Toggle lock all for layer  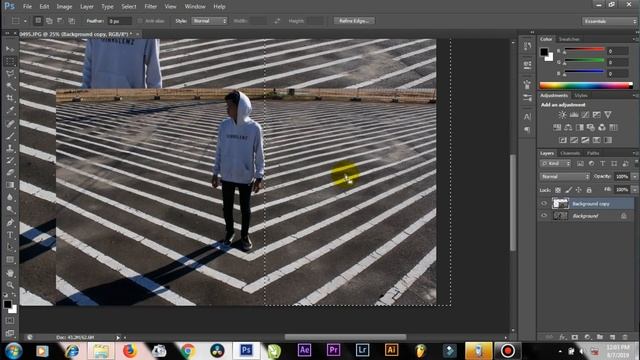pos(589,190)
